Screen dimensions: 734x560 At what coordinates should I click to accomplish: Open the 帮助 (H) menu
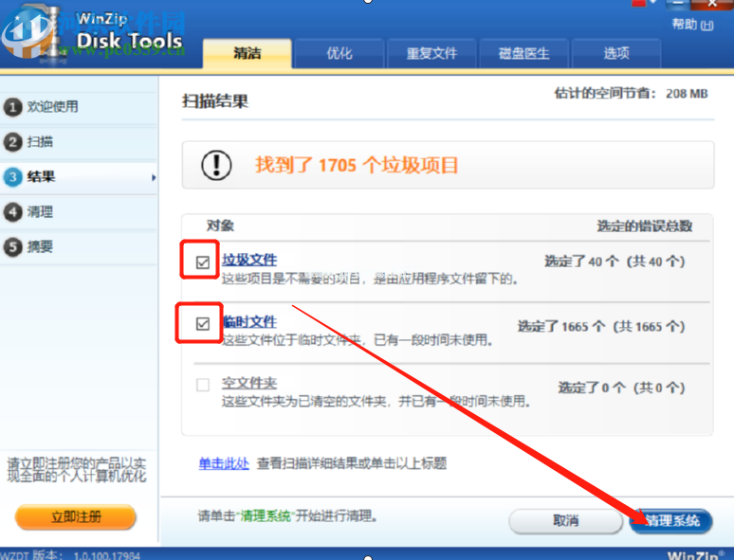pyautogui.click(x=692, y=25)
